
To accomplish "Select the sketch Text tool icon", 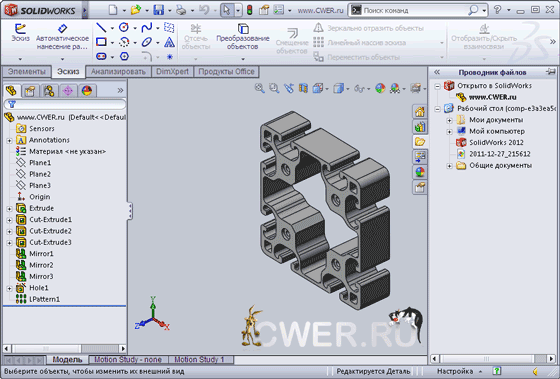I will 169,42.
